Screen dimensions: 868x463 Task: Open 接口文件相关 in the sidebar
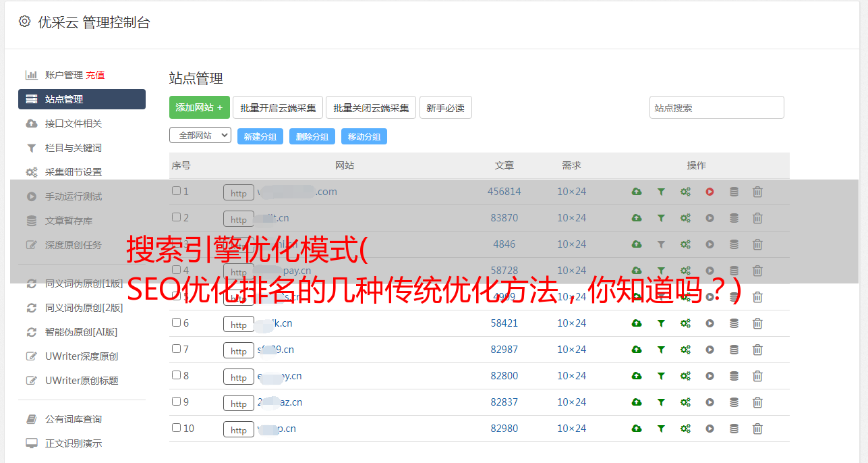[74, 124]
